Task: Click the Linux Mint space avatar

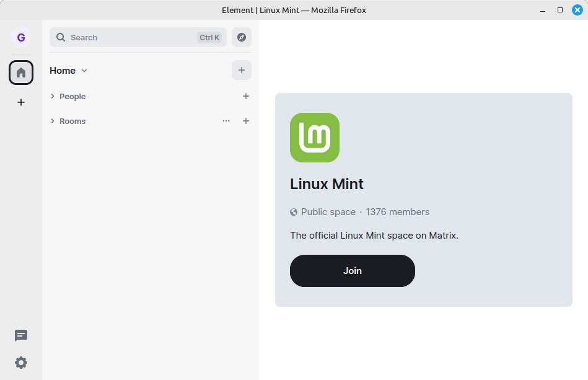Action: (314, 138)
